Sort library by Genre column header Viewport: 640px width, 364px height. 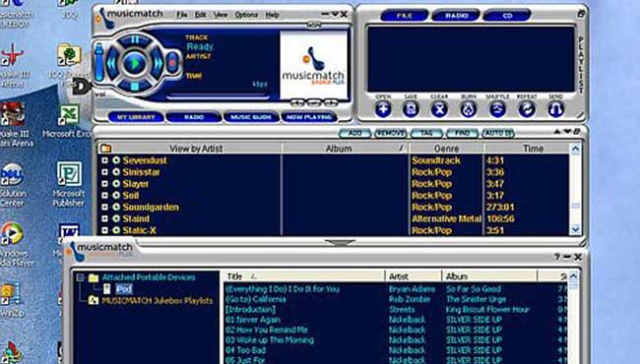coord(447,149)
